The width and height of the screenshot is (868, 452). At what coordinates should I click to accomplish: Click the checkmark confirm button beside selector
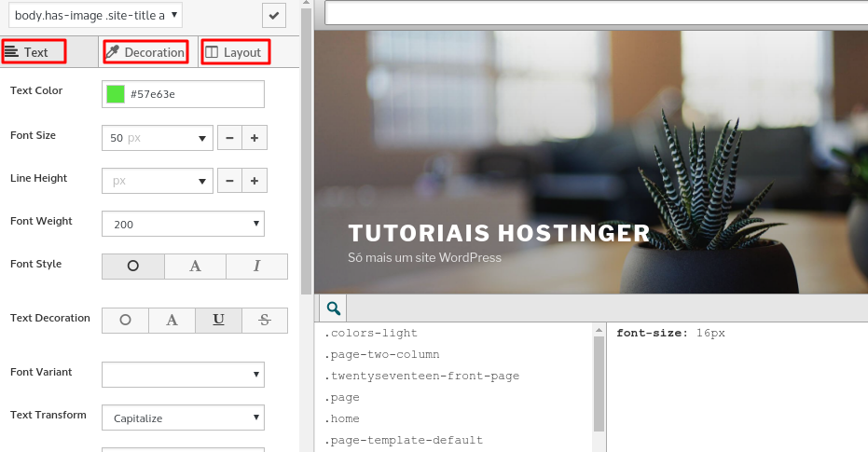pos(274,16)
